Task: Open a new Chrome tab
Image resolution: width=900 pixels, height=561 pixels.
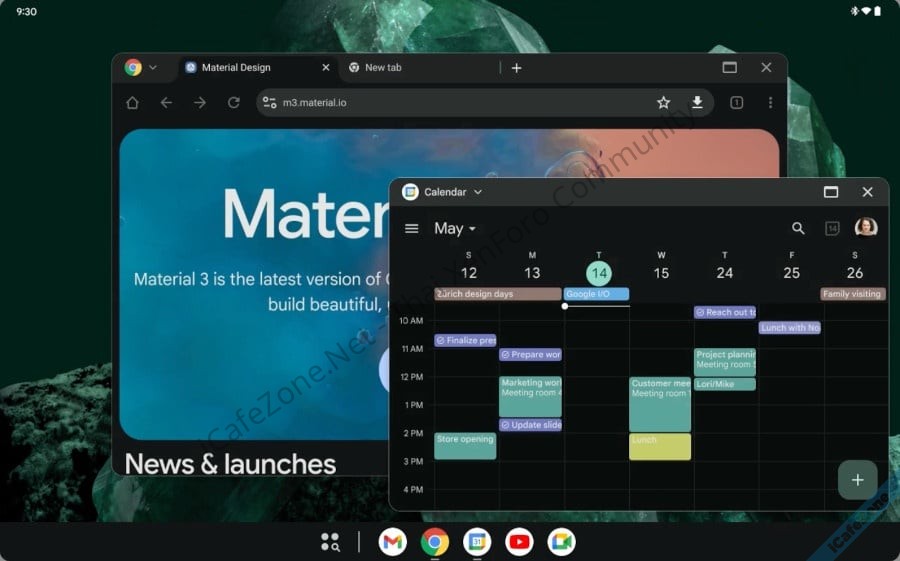Action: [x=516, y=68]
